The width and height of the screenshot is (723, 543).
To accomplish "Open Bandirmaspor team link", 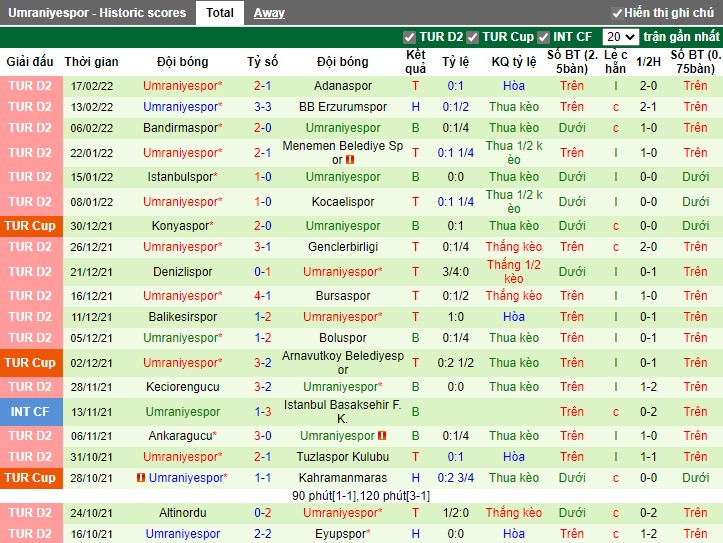I will click(x=180, y=128).
